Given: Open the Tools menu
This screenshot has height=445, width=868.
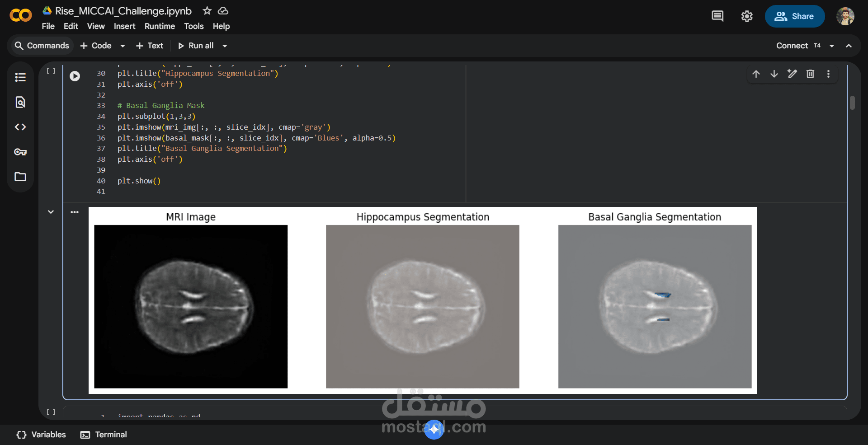Looking at the screenshot, I should [x=193, y=26].
